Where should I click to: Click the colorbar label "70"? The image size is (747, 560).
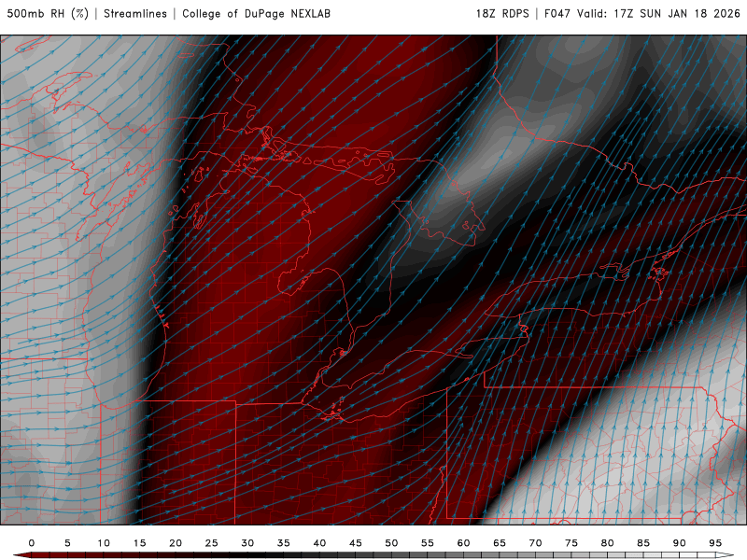pos(535,543)
